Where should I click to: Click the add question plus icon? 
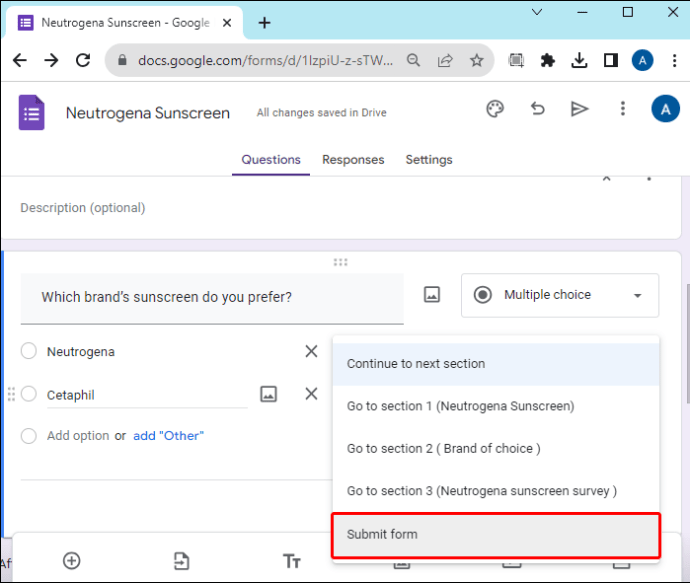[71, 561]
